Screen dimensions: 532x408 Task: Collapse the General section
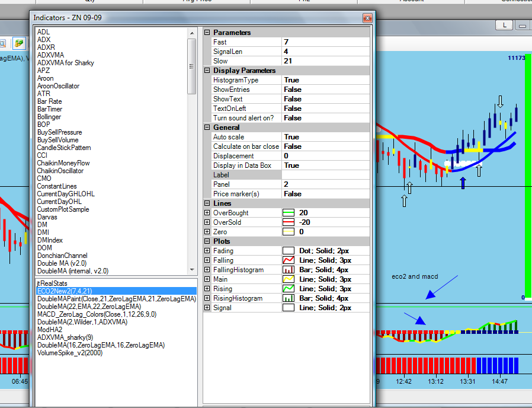(207, 128)
